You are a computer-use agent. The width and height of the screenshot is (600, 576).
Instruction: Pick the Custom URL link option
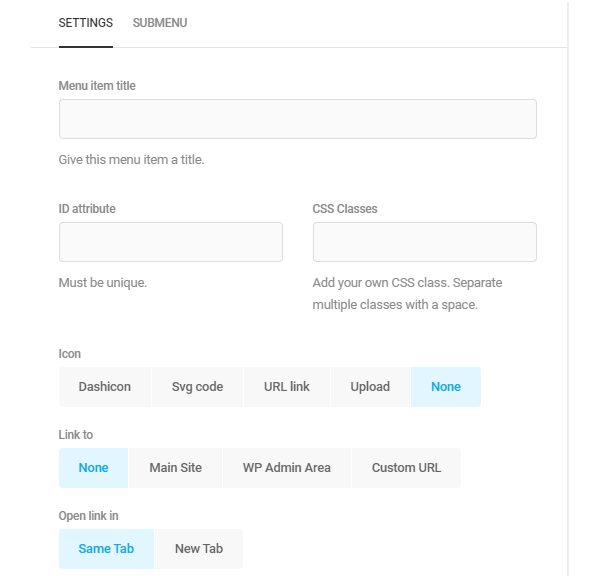click(406, 468)
